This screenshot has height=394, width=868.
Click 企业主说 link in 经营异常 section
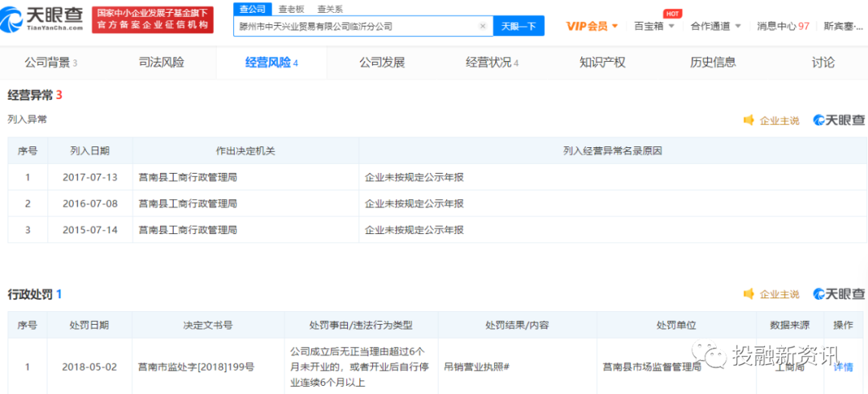[x=780, y=121]
